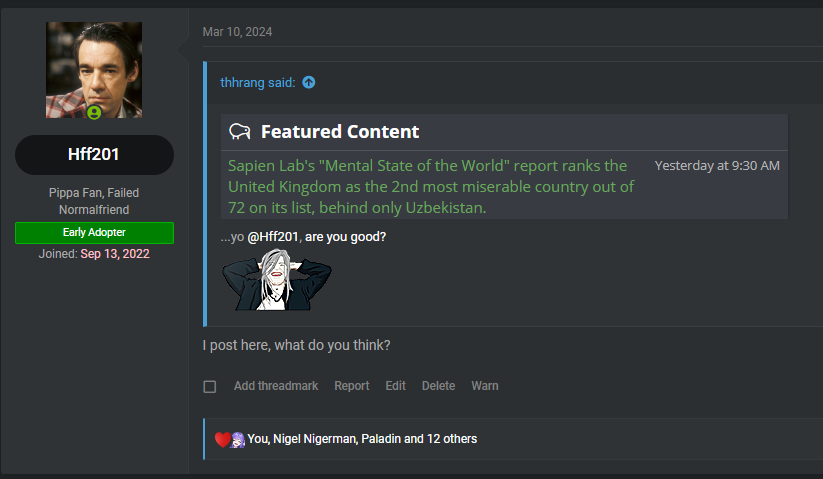Screen dimensions: 823x479
Task: Click the 'Yesterday at 9:30 AM' timestamp
Action: click(x=717, y=165)
